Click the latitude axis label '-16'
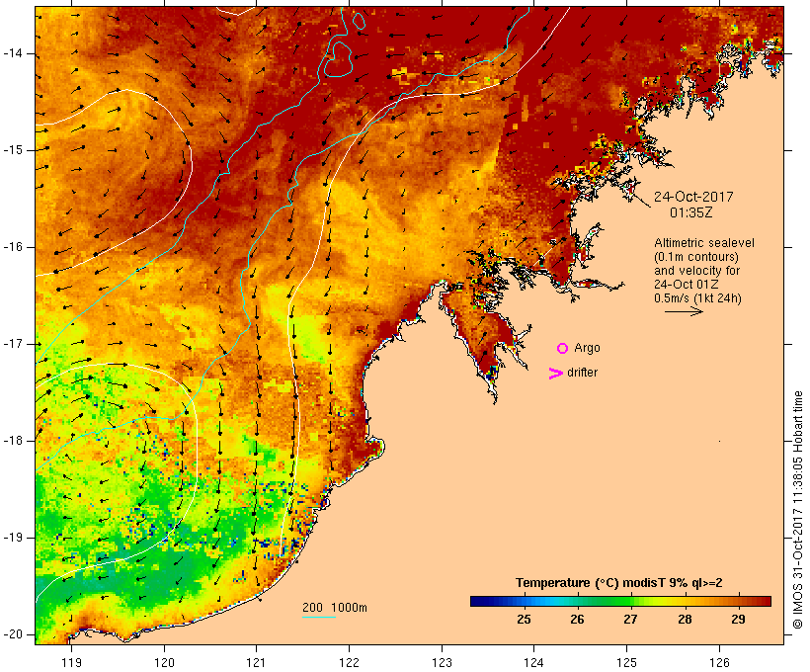Viewport: 810px width, 672px height. point(13,247)
